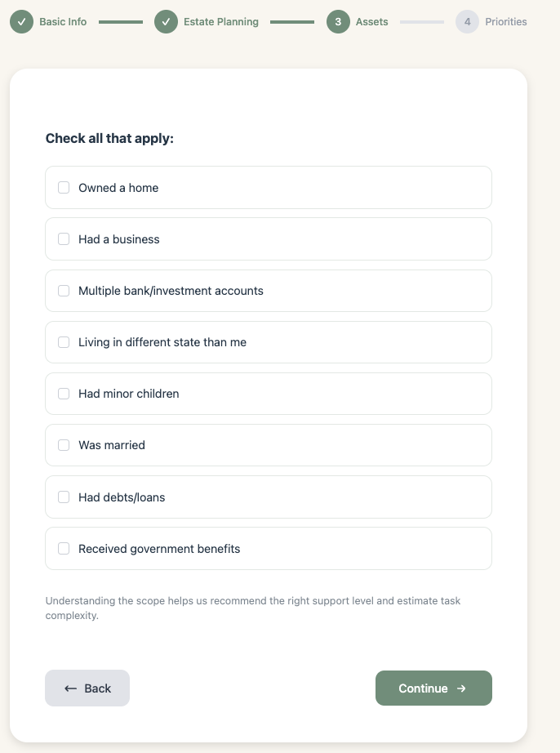Enable the 'Had a business' option
This screenshot has height=753, width=560.
tap(64, 238)
